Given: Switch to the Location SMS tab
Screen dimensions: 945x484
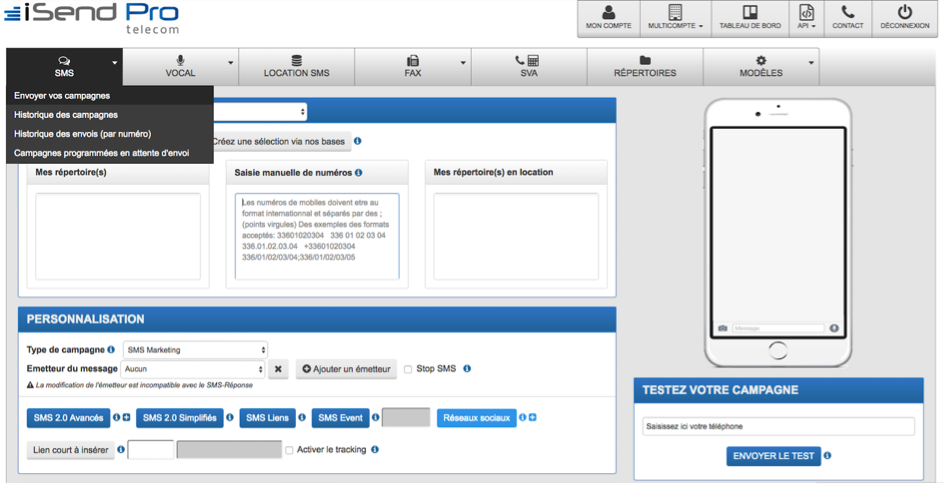Looking at the screenshot, I should pos(296,67).
